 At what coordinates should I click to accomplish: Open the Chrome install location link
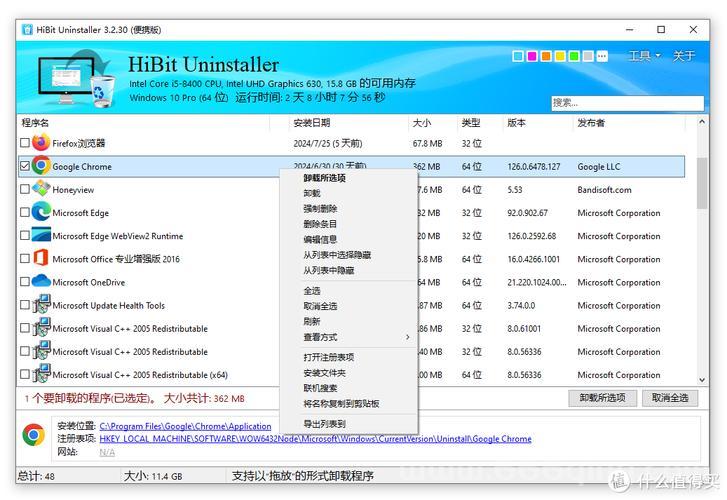[x=185, y=426]
